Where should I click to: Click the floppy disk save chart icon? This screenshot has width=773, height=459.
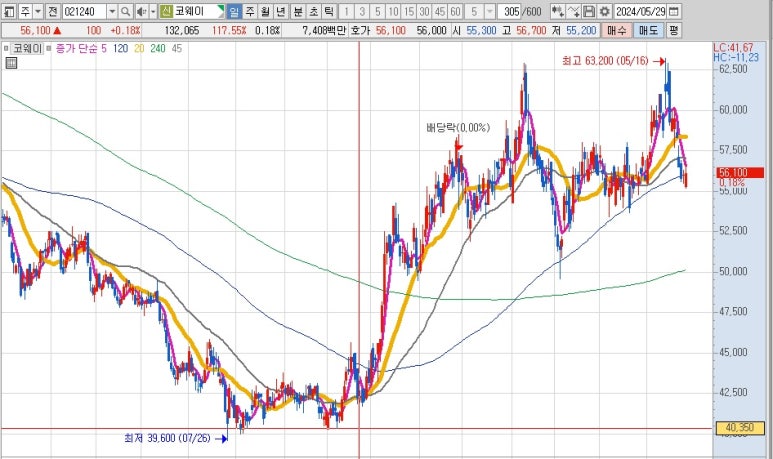(x=589, y=11)
